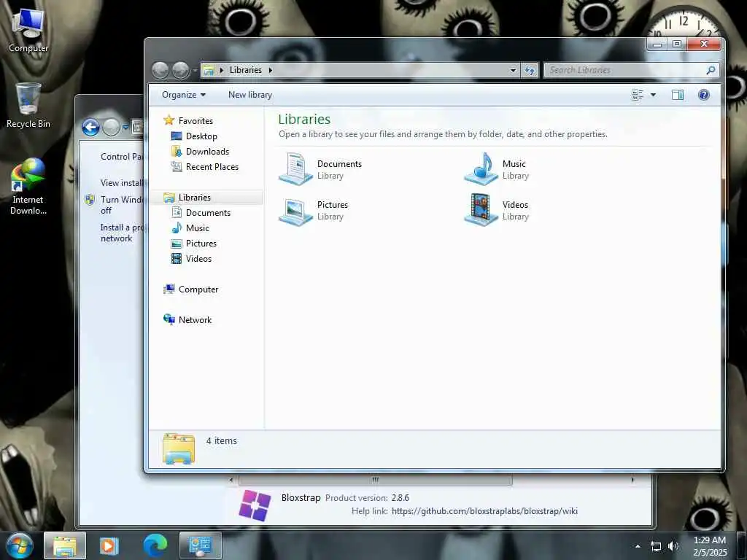The width and height of the screenshot is (747, 560).
Task: Open Windows Media Player from the taskbar
Action: pyautogui.click(x=109, y=545)
